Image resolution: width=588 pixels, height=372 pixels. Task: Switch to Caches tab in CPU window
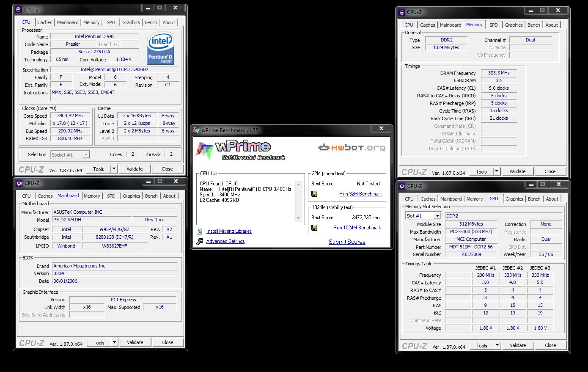click(x=45, y=22)
